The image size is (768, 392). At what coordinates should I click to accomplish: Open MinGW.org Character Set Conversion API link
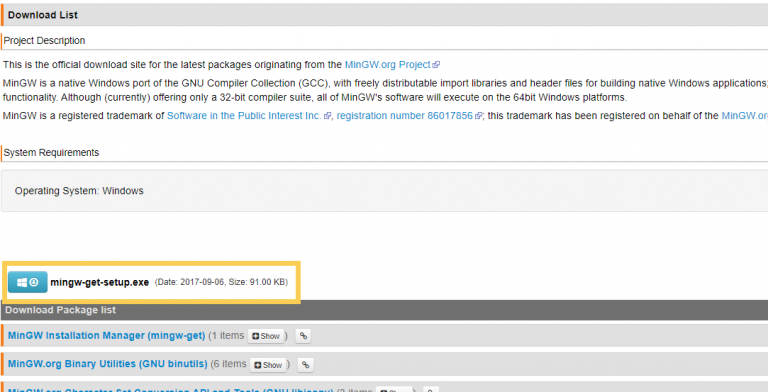(x=170, y=390)
